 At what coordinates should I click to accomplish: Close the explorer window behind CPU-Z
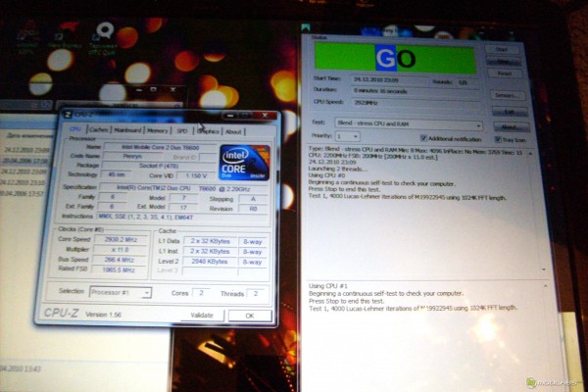pyautogui.click(x=172, y=89)
